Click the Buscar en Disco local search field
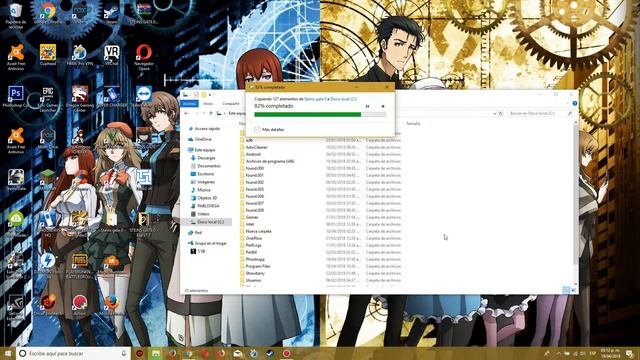This screenshot has height=360, width=640. click(540, 113)
